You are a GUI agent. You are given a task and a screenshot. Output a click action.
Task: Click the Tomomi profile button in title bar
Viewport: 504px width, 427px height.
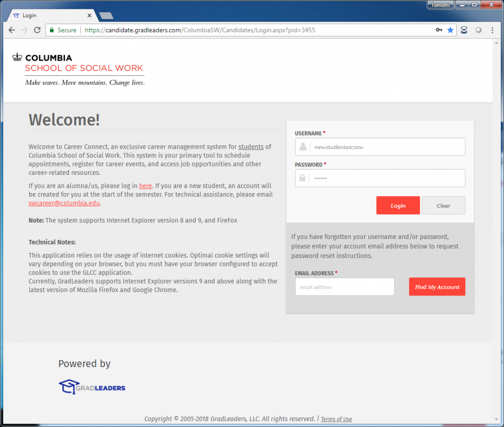tap(441, 5)
